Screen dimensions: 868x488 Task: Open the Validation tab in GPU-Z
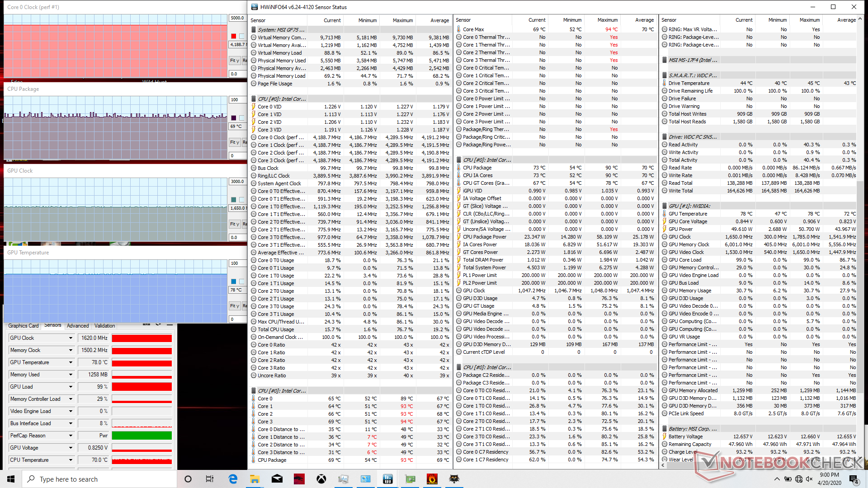coord(104,326)
